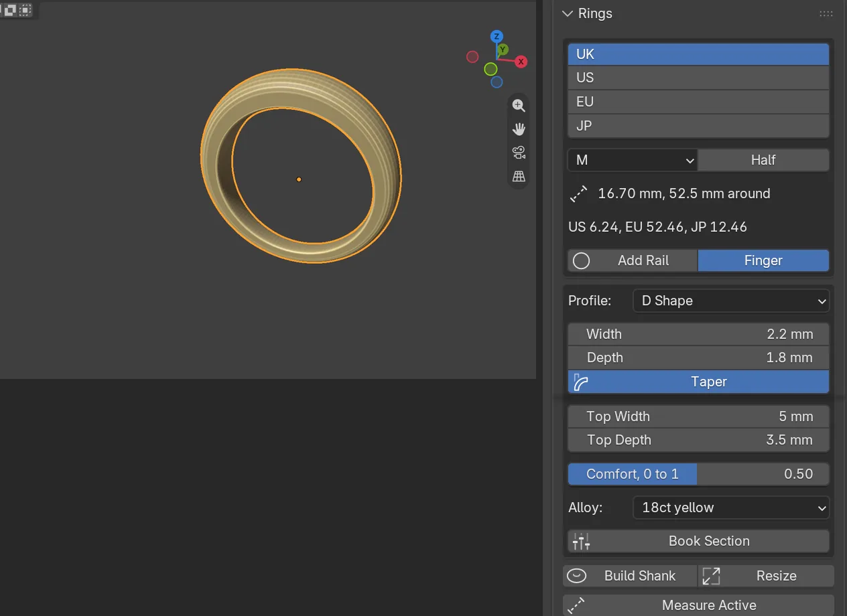Click the 'Alloy:' label
This screenshot has height=616, width=847.
point(585,508)
